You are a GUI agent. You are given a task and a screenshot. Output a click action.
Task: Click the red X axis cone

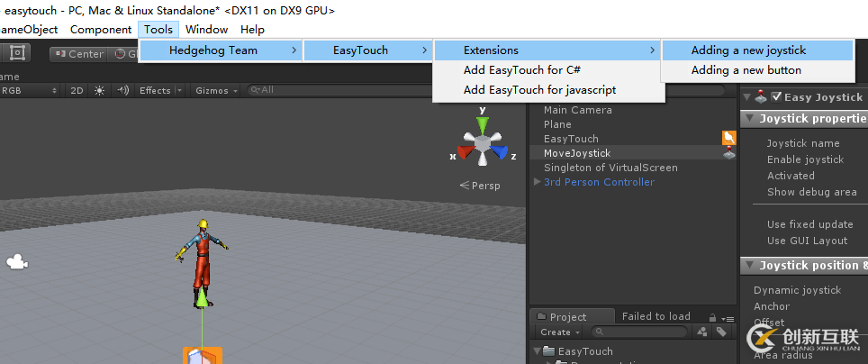point(465,151)
